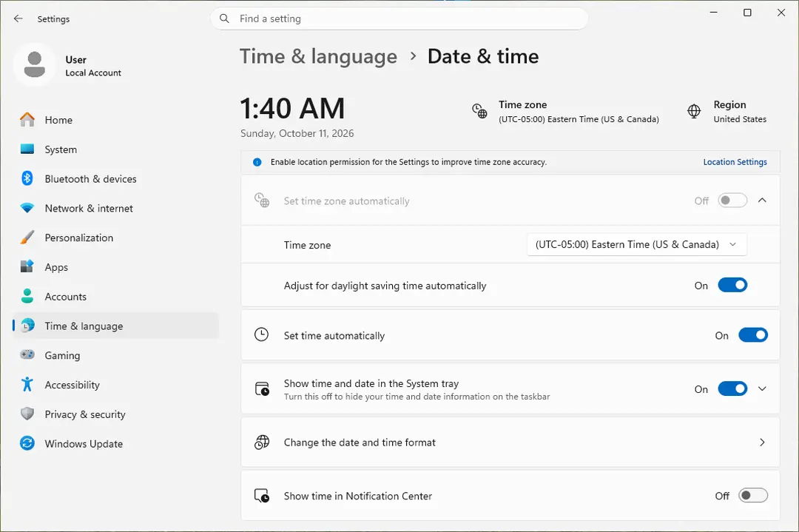Click the Personalization paintbrush icon

click(x=27, y=238)
